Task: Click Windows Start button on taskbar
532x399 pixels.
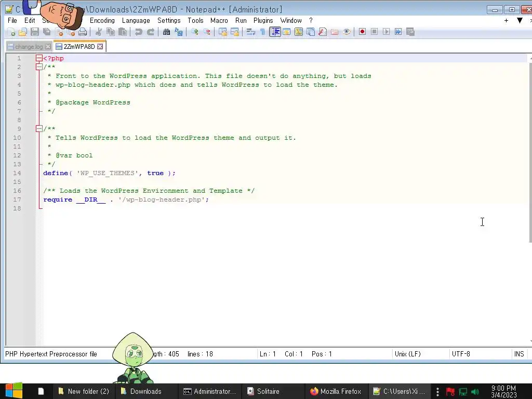Action: pyautogui.click(x=14, y=391)
